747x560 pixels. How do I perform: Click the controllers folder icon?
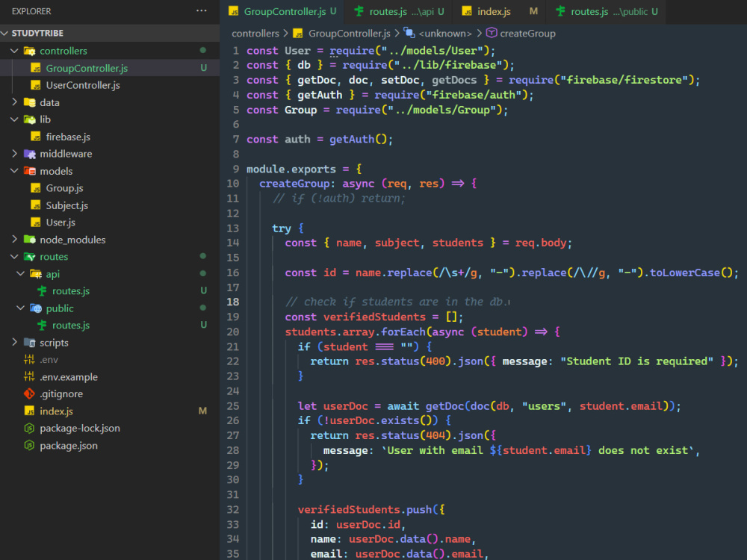coord(30,51)
